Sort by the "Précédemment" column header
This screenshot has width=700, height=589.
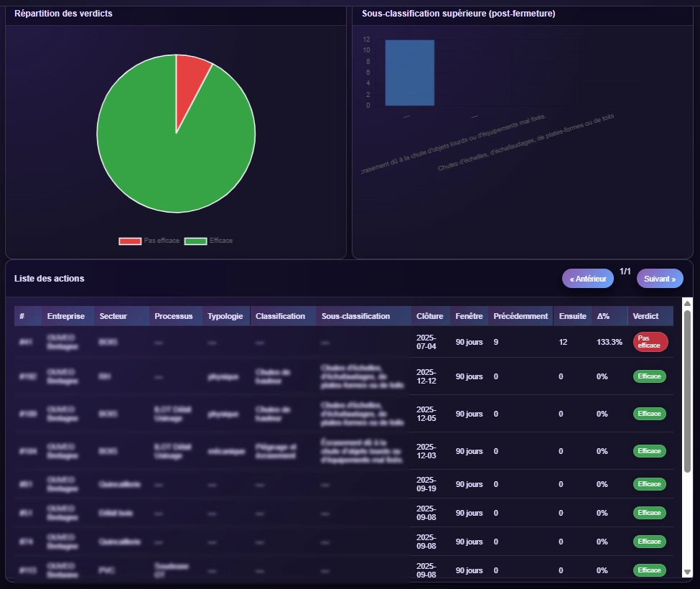pos(520,316)
